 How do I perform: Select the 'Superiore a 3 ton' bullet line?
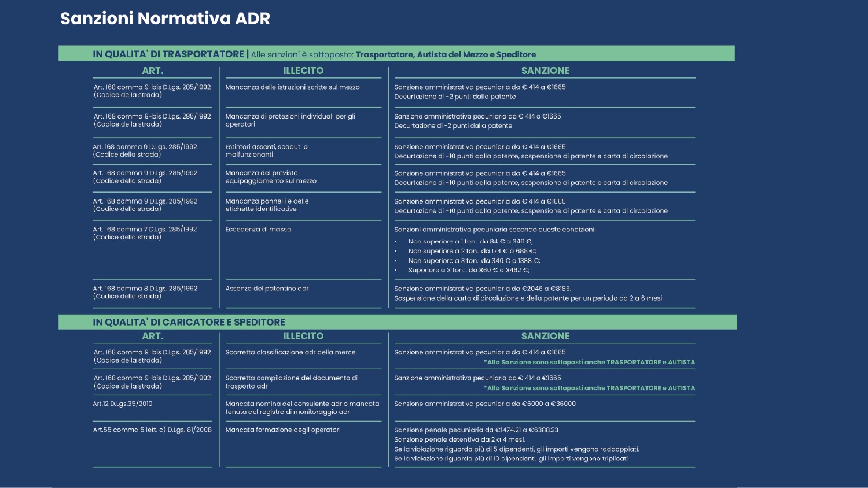(468, 270)
